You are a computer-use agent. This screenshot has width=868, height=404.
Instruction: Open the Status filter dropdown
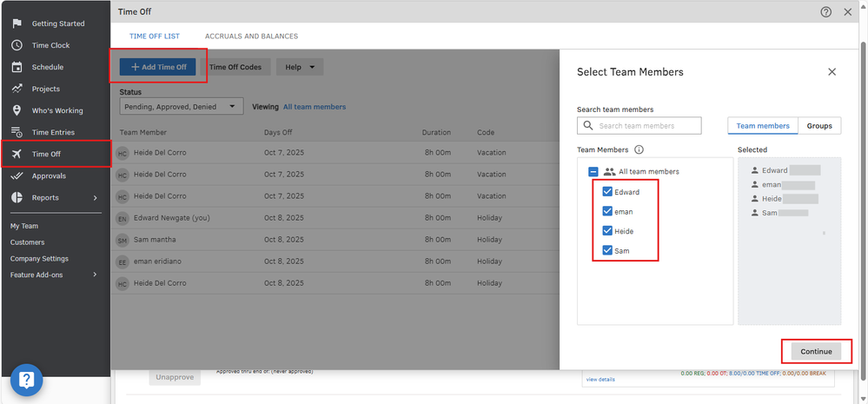pyautogui.click(x=182, y=107)
